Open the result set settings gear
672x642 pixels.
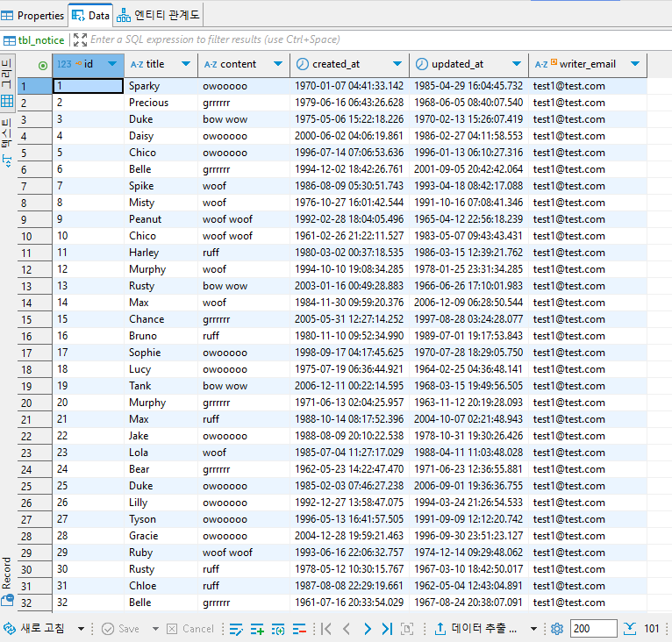557,629
